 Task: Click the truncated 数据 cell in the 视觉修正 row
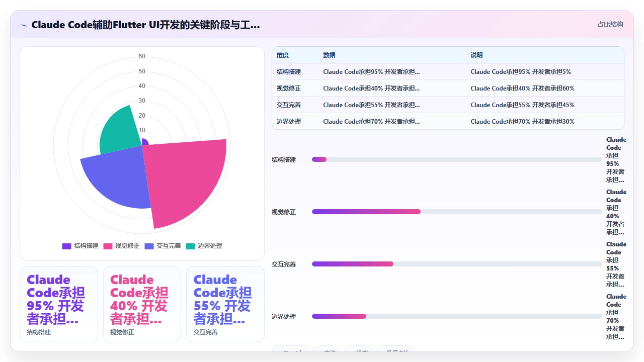coord(371,88)
